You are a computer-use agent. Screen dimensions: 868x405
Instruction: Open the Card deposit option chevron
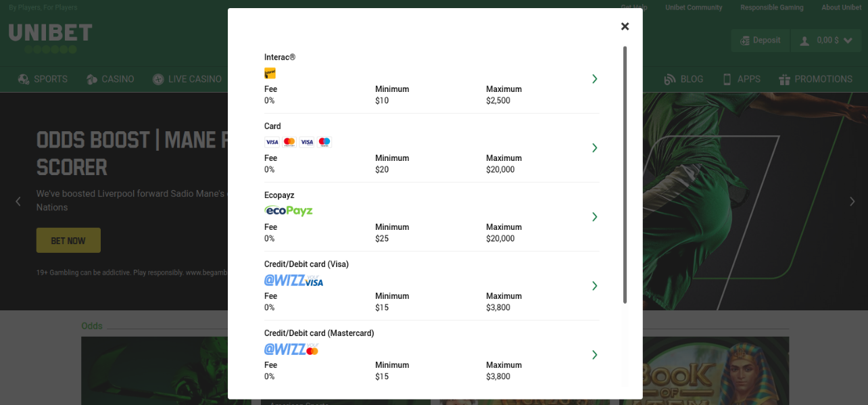[594, 148]
